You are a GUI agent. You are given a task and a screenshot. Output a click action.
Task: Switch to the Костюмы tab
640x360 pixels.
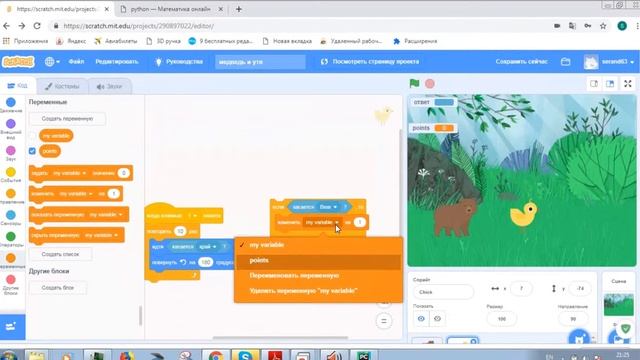pyautogui.click(x=62, y=86)
